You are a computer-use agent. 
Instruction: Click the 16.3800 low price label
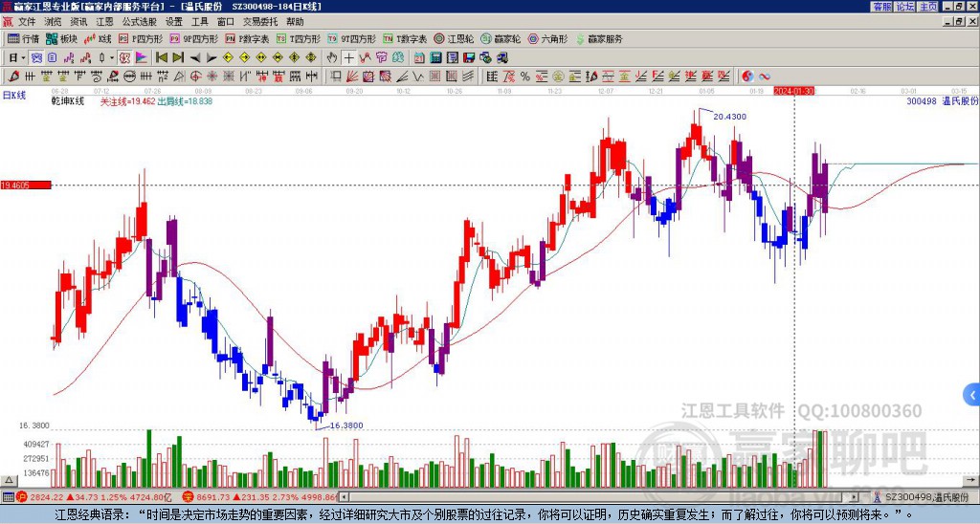point(346,426)
